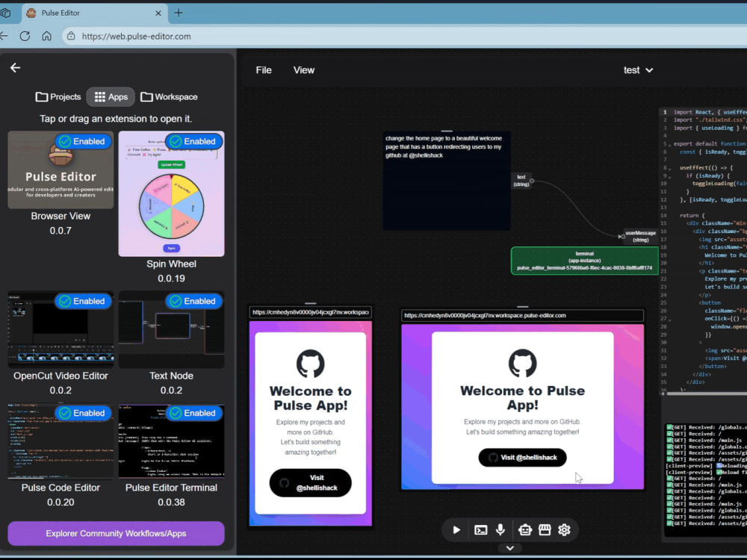Click Welcome to Pulse App heading in wide preview
The height and width of the screenshot is (560, 747).
(522, 398)
